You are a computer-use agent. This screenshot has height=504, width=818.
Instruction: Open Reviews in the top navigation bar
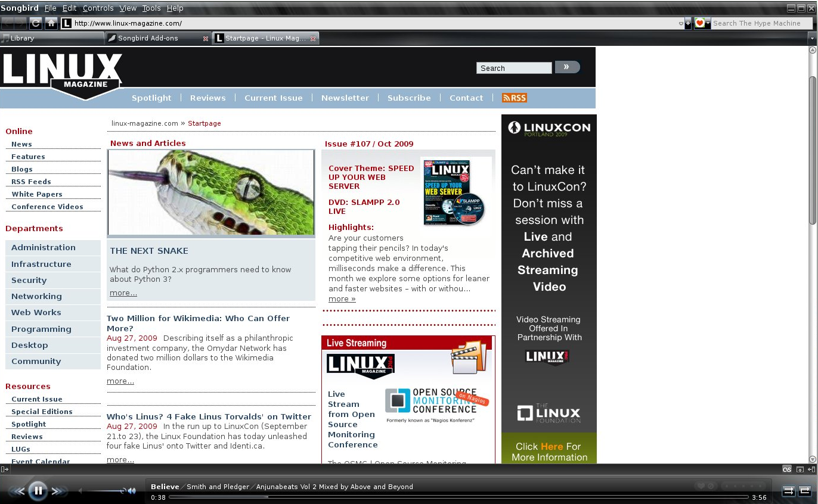pos(208,98)
